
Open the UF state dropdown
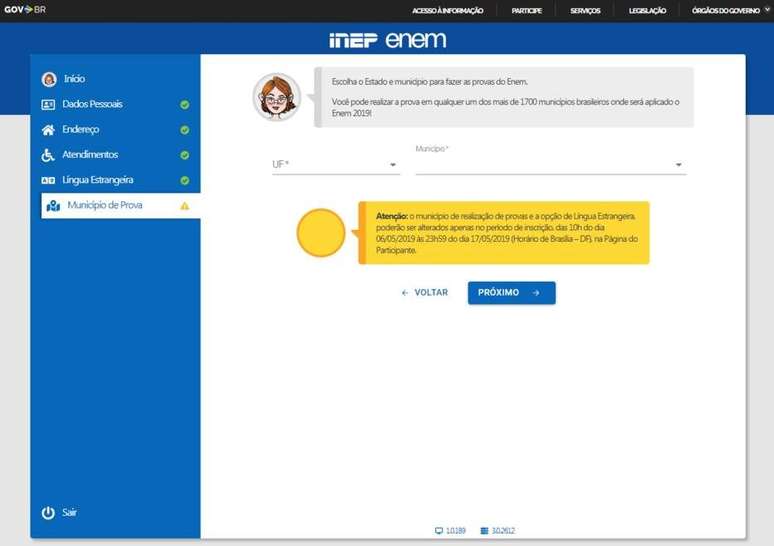(x=336, y=164)
